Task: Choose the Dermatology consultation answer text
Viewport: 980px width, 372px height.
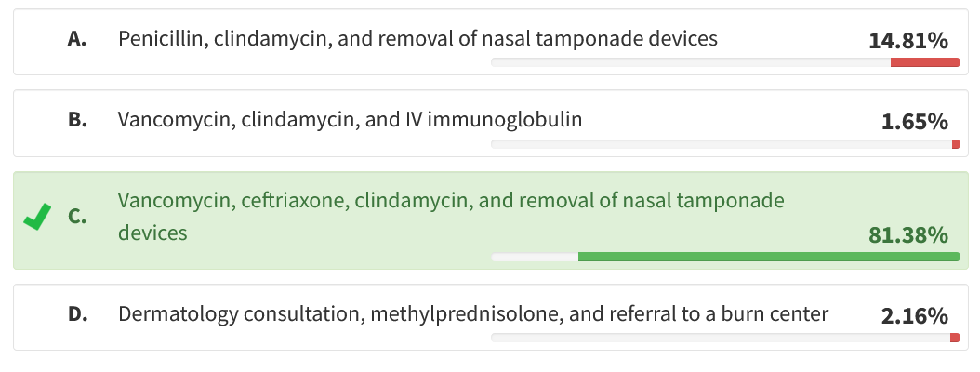Action: pyautogui.click(x=472, y=314)
